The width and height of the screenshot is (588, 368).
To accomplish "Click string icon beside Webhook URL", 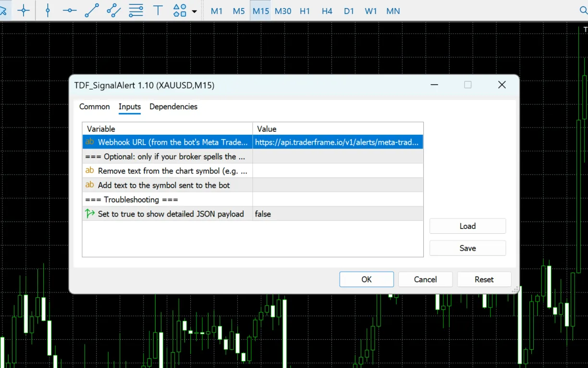I will 90,142.
